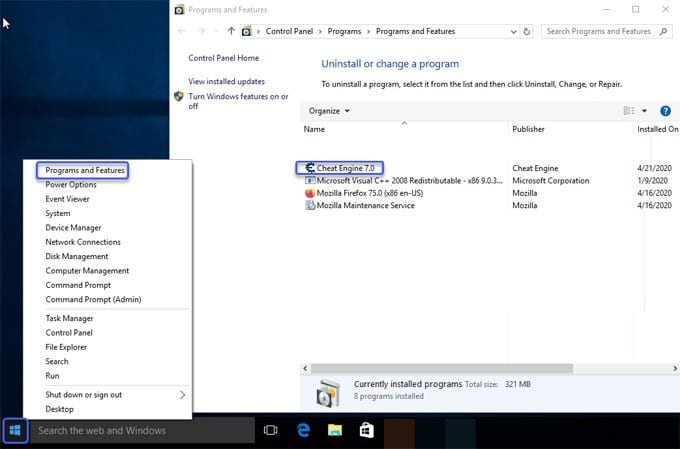Click Control Panel breadcrumb in address bar

coord(289,31)
